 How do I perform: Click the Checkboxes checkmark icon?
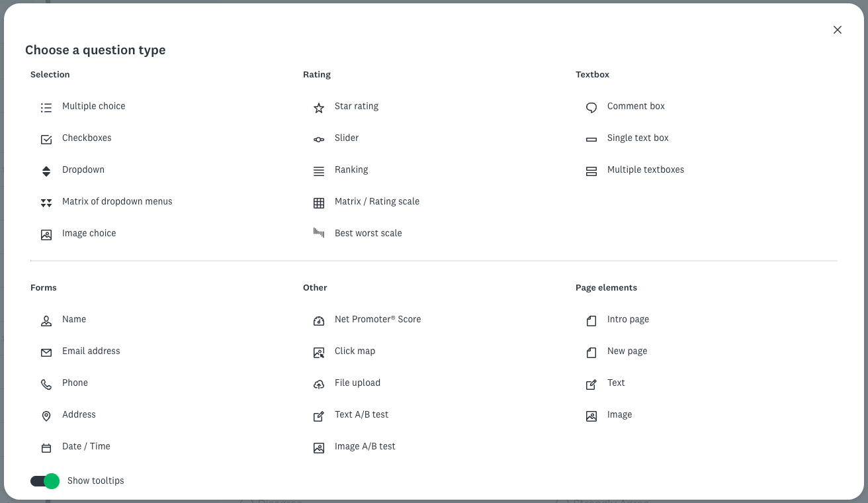(46, 140)
